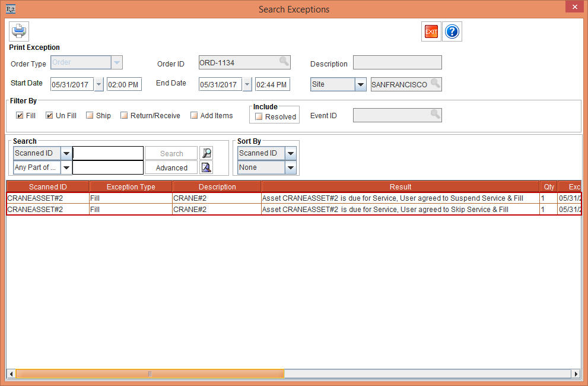Image resolution: width=588 pixels, height=386 pixels.
Task: Click the horizontal scrollbar thumb
Action: pyautogui.click(x=150, y=374)
